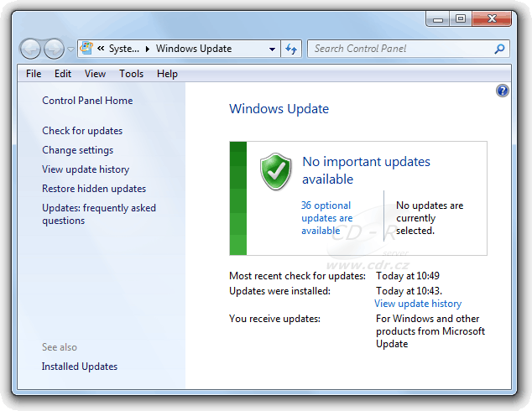Minimize the Windows Update window
The height and width of the screenshot is (411, 532).
[438, 18]
